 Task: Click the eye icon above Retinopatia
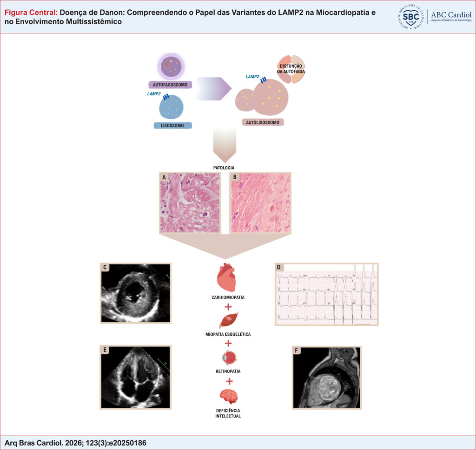pyautogui.click(x=229, y=358)
